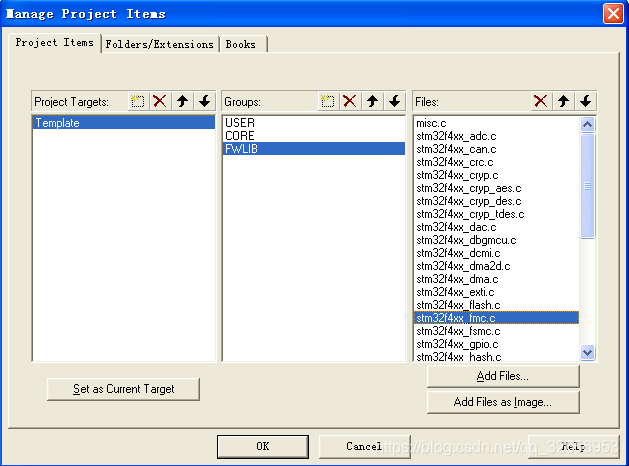Select the CORE group
629x466 pixels.
click(x=314, y=136)
